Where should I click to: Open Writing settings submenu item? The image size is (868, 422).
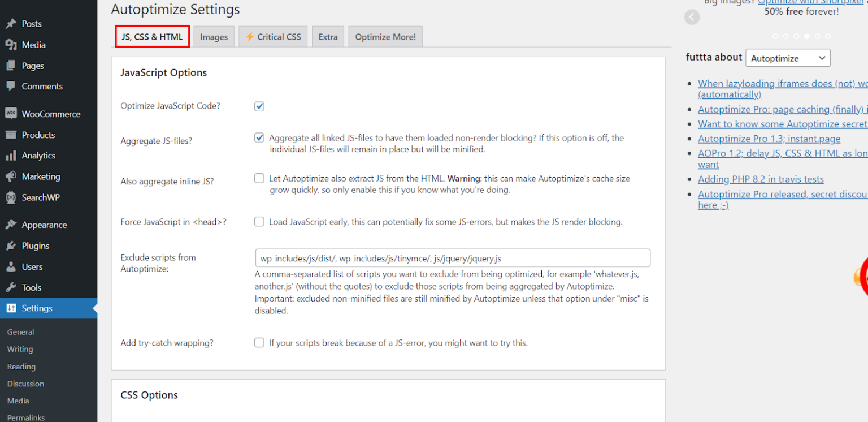[x=20, y=349]
